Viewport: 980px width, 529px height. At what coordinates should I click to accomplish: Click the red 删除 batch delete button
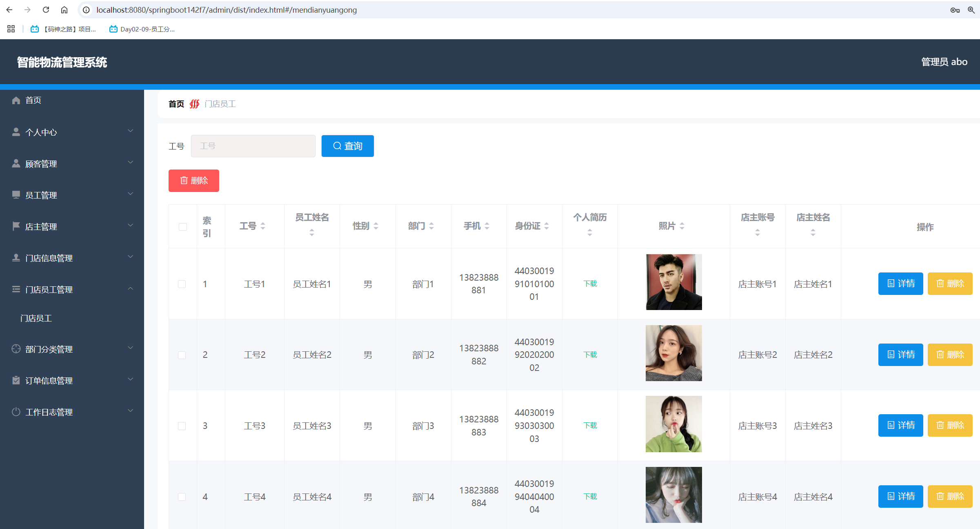click(194, 181)
